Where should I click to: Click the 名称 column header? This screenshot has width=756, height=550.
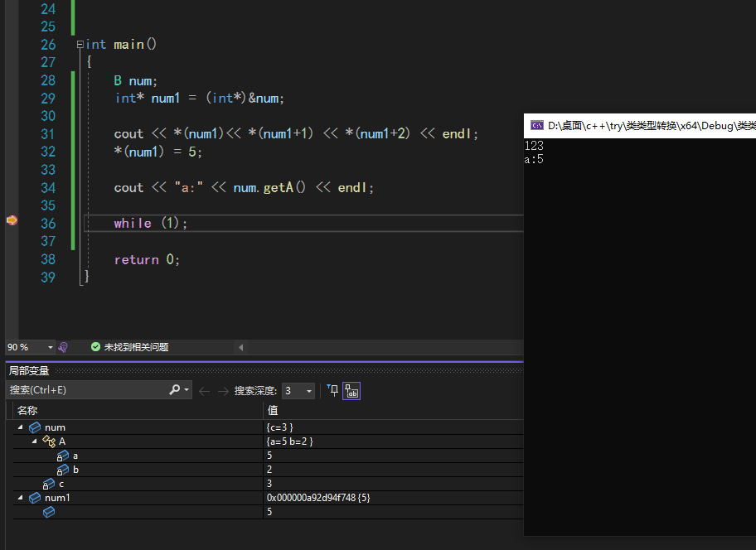[27, 410]
